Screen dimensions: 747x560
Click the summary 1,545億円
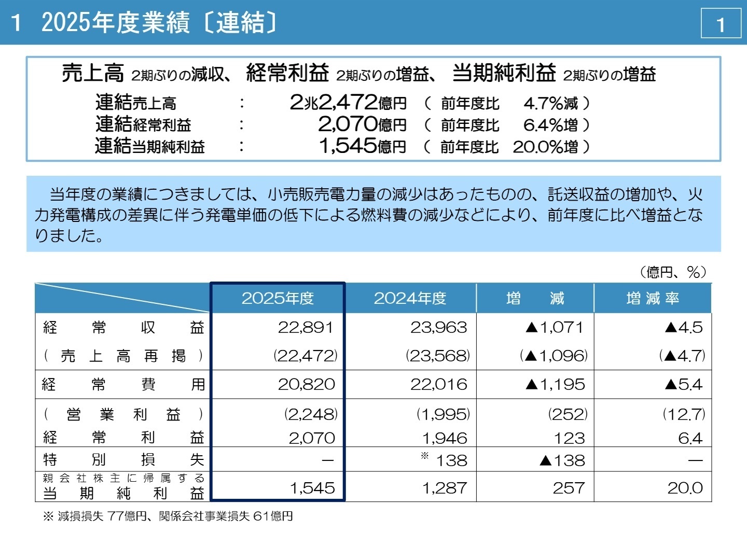[363, 146]
